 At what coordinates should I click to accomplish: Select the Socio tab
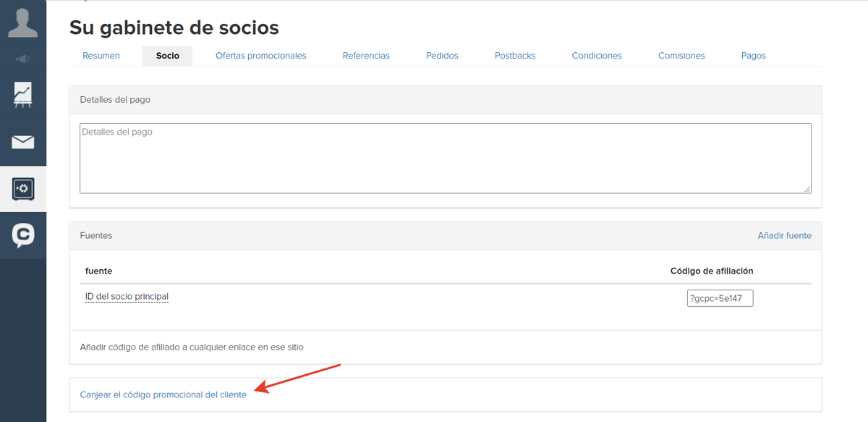[168, 56]
